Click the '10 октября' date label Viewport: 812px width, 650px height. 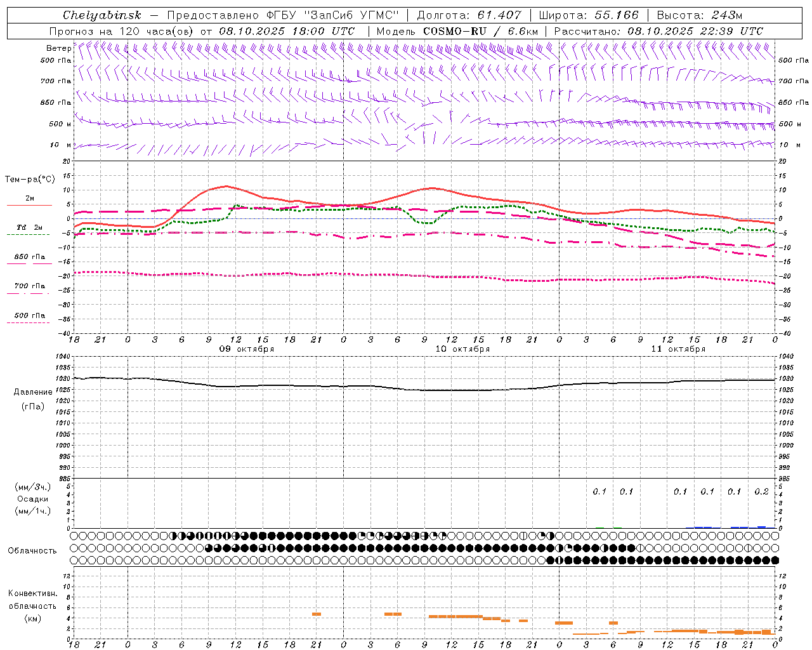click(462, 349)
